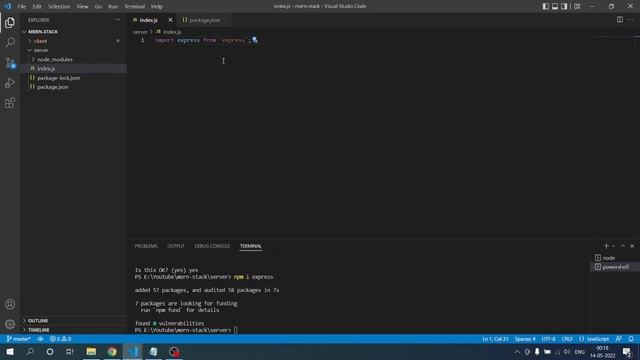The image size is (640, 360).
Task: Open Google Chrome from the taskbar
Action: tap(112, 351)
